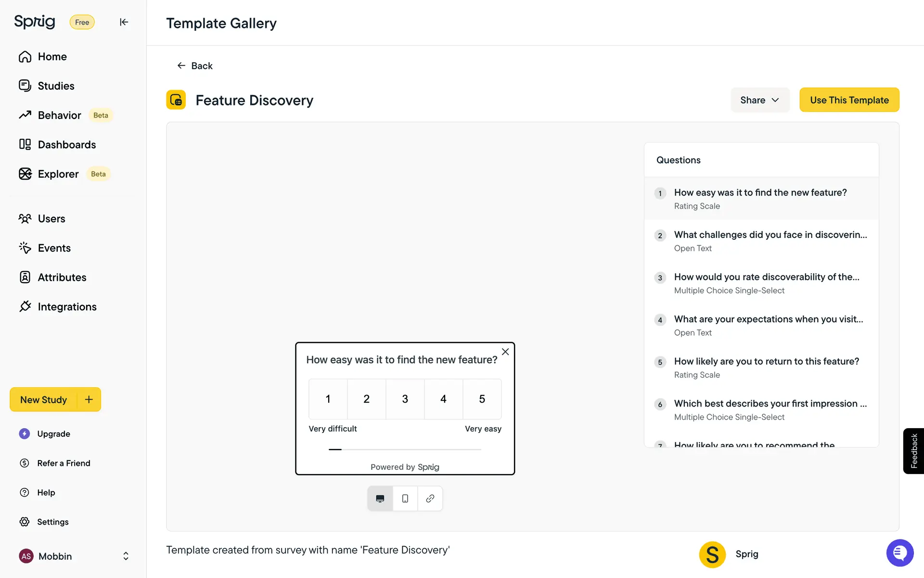Click the survey progress bar
Image resolution: width=924 pixels, height=578 pixels.
pos(404,449)
